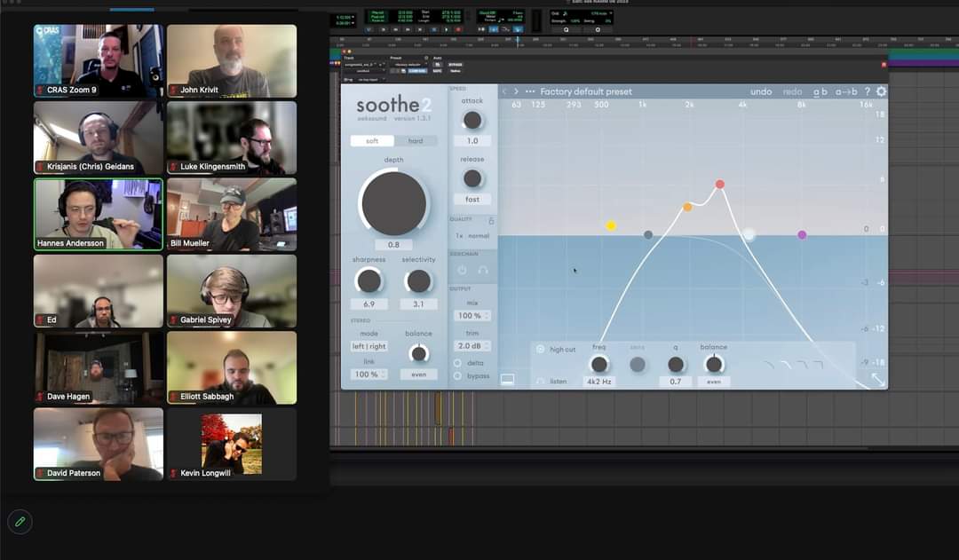Click the resize arrows icon in plugin corner
The width and height of the screenshot is (959, 560).
(x=877, y=379)
